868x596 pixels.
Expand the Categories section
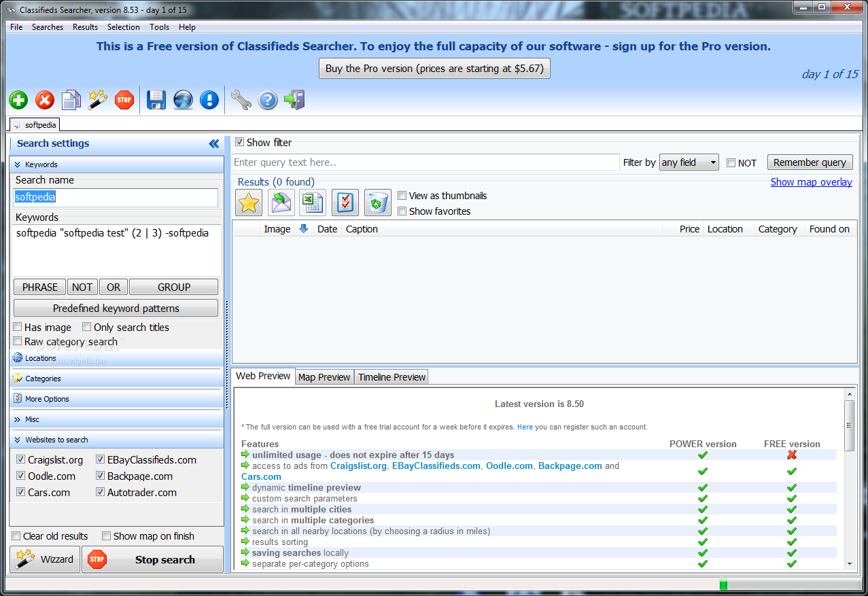[x=116, y=379]
